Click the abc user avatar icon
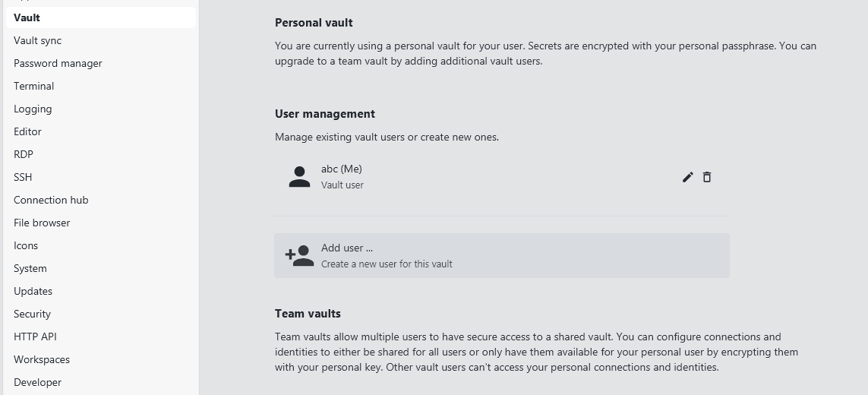Screen dimensions: 868x395 [300, 177]
